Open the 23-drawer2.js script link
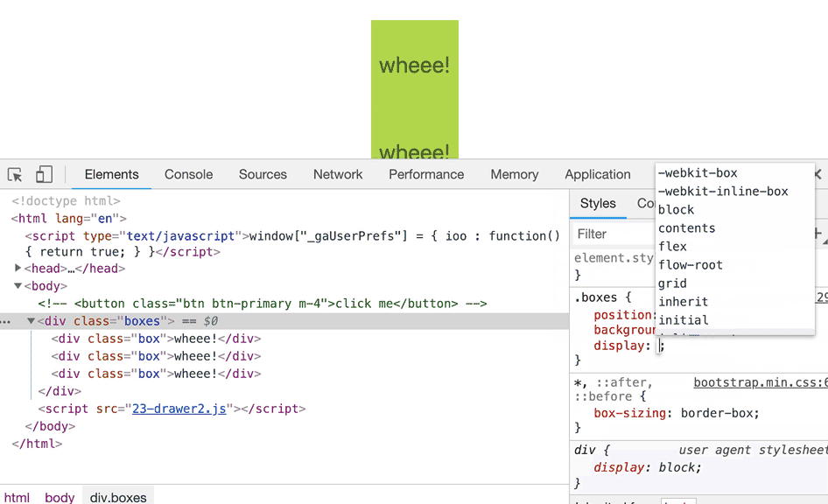 [x=179, y=409]
